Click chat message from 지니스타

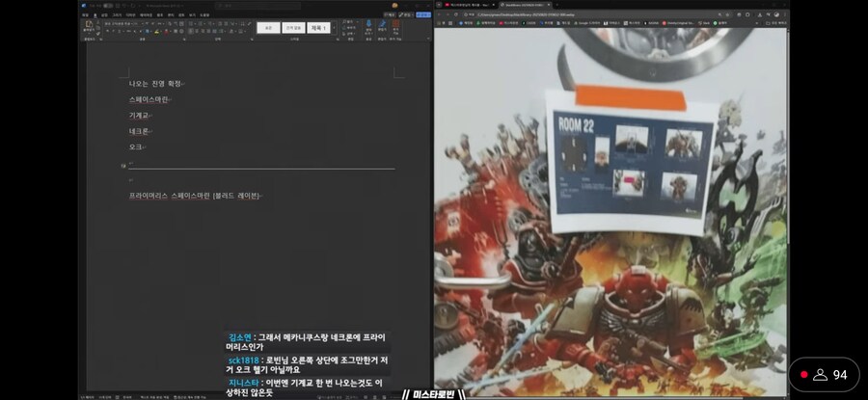[308, 387]
